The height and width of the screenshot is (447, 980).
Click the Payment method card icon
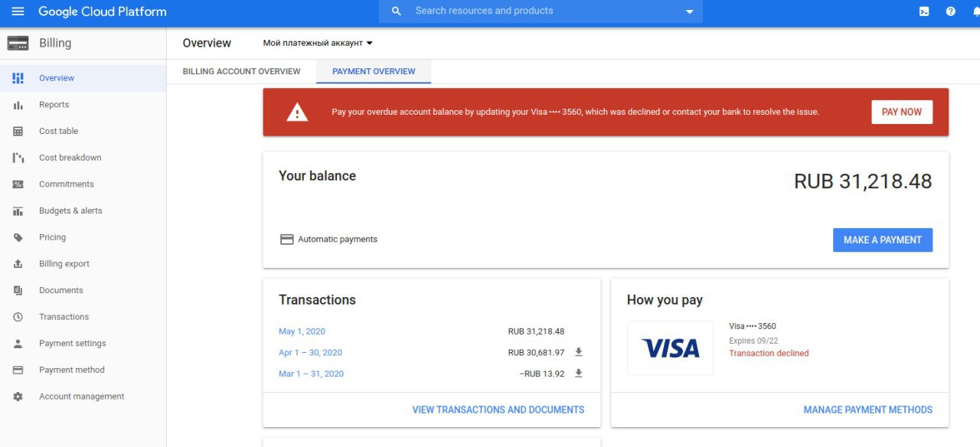click(x=18, y=370)
